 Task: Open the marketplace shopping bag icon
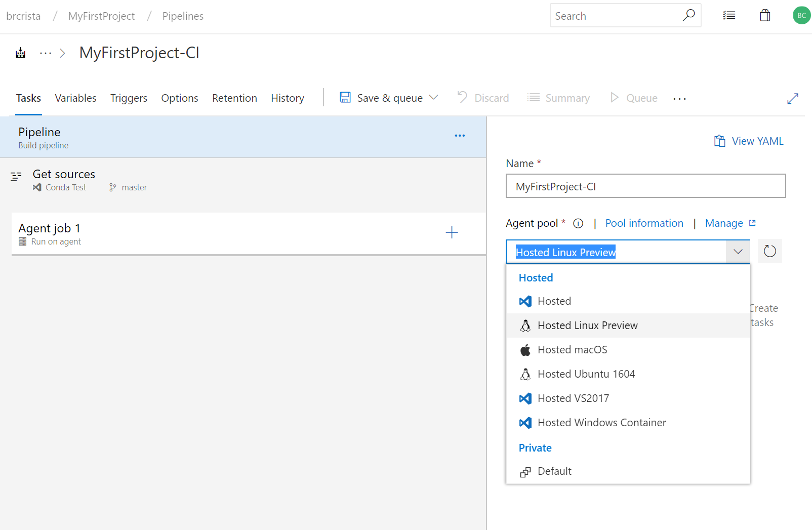tap(765, 15)
